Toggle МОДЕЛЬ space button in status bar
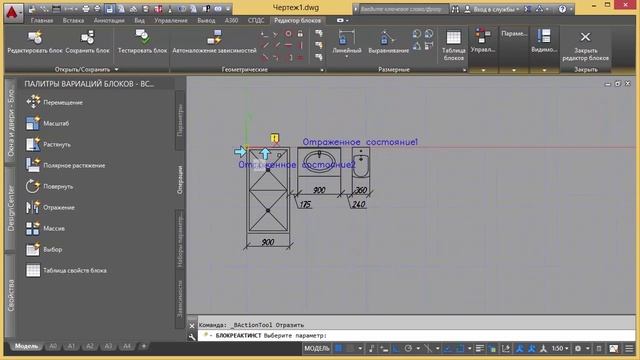This screenshot has height=360, width=640. tap(317, 349)
